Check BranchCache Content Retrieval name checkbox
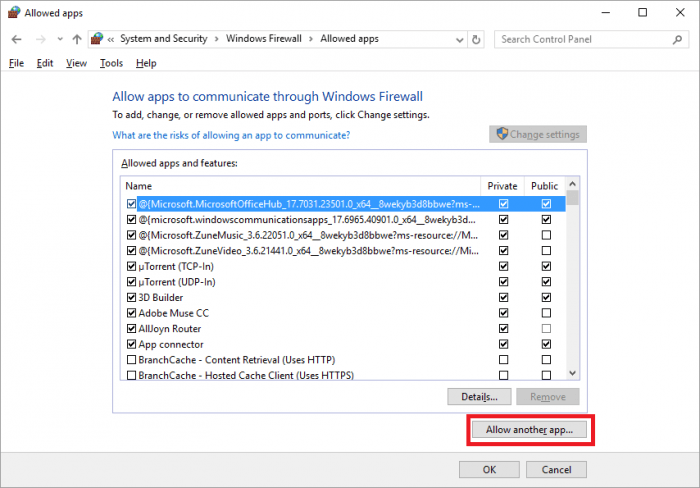 tap(131, 360)
